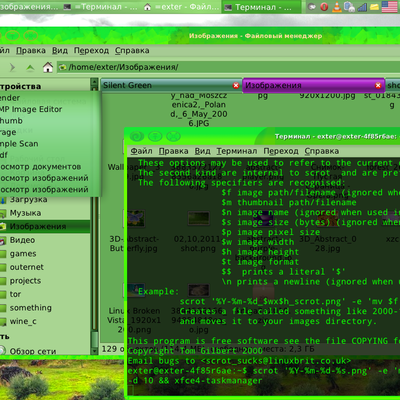Click sidebar scrollbar down arrow
400x400 pixels.
[95, 350]
